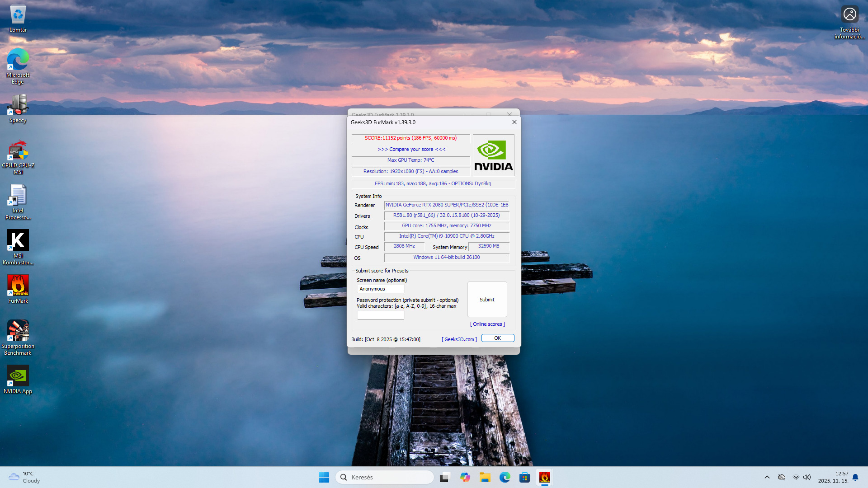Viewport: 868px width, 488px height.
Task: Open Microsoft Store from the taskbar
Action: pyautogui.click(x=524, y=477)
